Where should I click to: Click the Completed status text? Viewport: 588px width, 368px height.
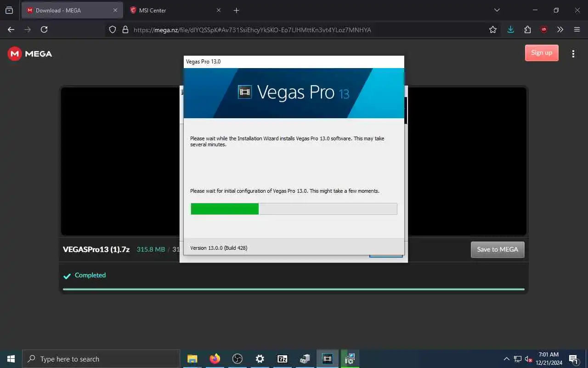click(x=90, y=275)
